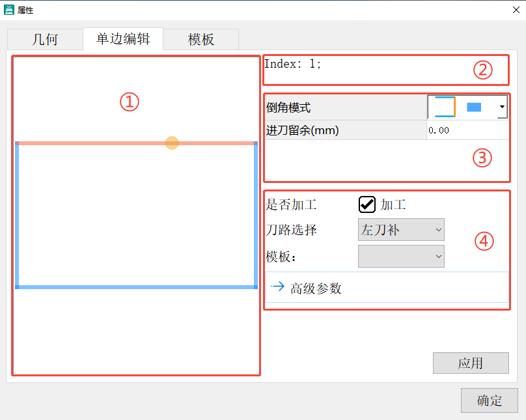The height and width of the screenshot is (420, 526).
Task: Open the 倒角模式 dropdown arrow
Action: 501,107
